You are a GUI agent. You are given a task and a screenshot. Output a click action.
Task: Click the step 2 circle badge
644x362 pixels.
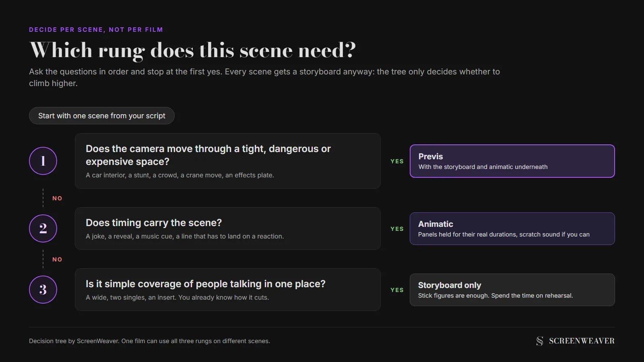coord(43,228)
